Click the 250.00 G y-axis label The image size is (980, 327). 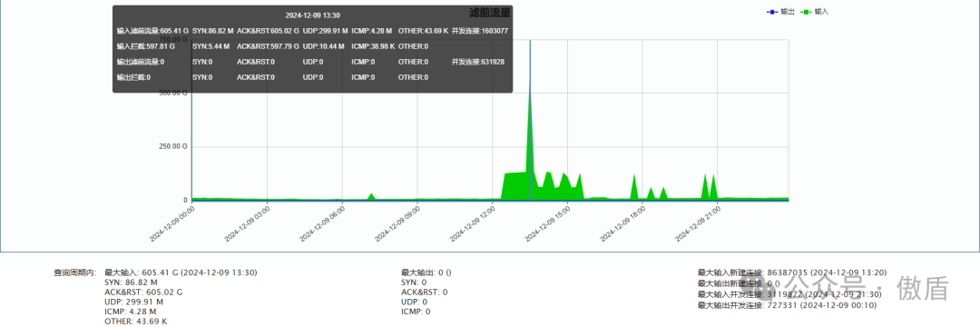coord(174,146)
